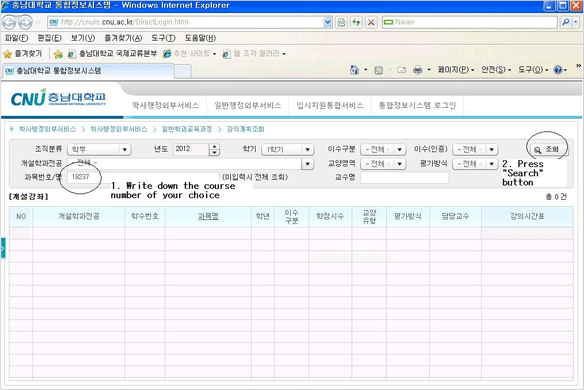Select the 입시지원통합서비스 top navigation tab

click(330, 105)
